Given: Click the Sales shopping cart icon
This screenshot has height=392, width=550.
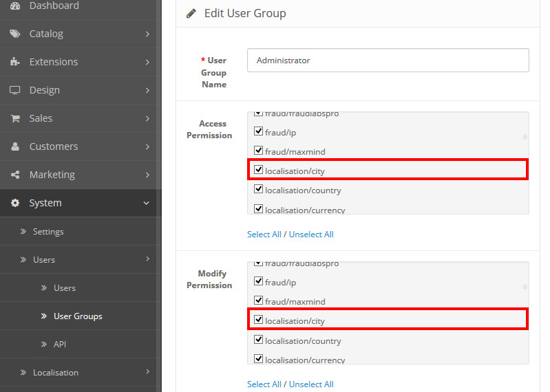Looking at the screenshot, I should click(15, 118).
